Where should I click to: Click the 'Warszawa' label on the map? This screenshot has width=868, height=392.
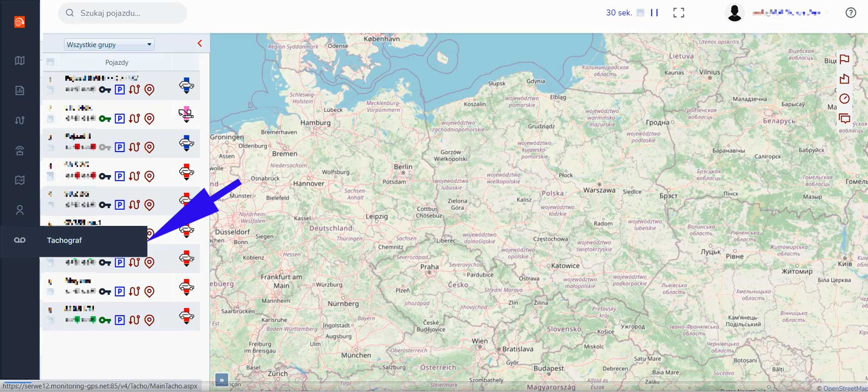pyautogui.click(x=599, y=190)
